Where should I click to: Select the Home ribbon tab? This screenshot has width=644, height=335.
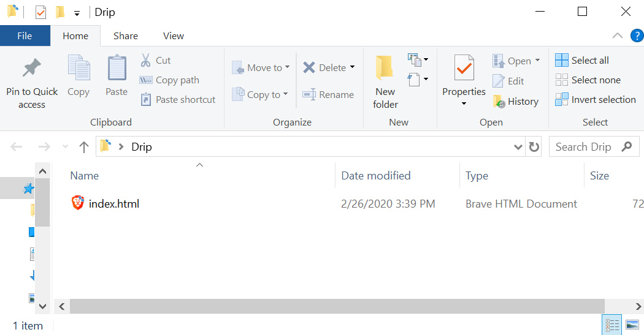[x=75, y=36]
